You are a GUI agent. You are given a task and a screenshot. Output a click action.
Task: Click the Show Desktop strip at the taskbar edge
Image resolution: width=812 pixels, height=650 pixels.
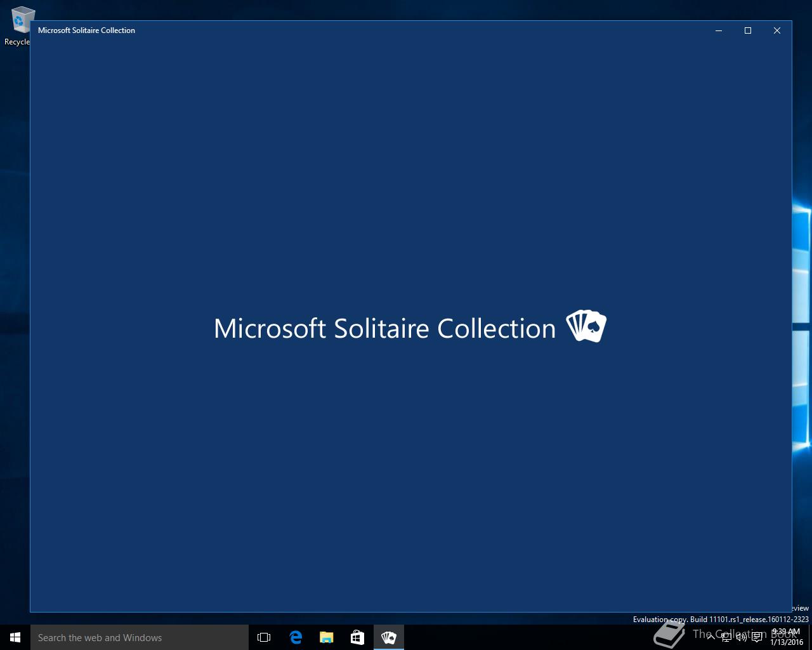coord(810,637)
